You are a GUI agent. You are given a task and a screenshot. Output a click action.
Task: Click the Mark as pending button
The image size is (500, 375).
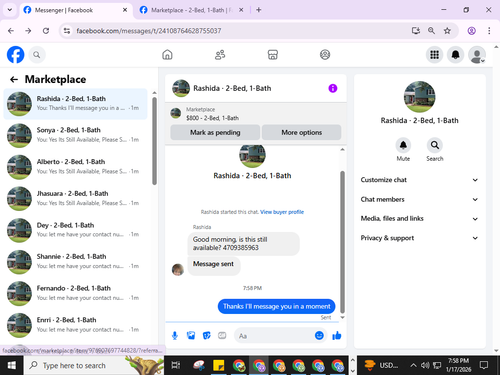point(215,132)
